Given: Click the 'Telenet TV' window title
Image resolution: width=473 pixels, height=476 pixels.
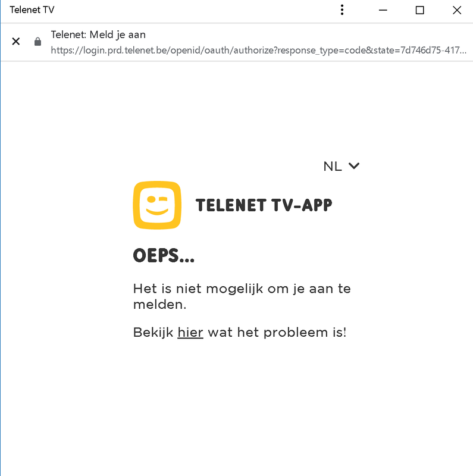Looking at the screenshot, I should (x=32, y=10).
